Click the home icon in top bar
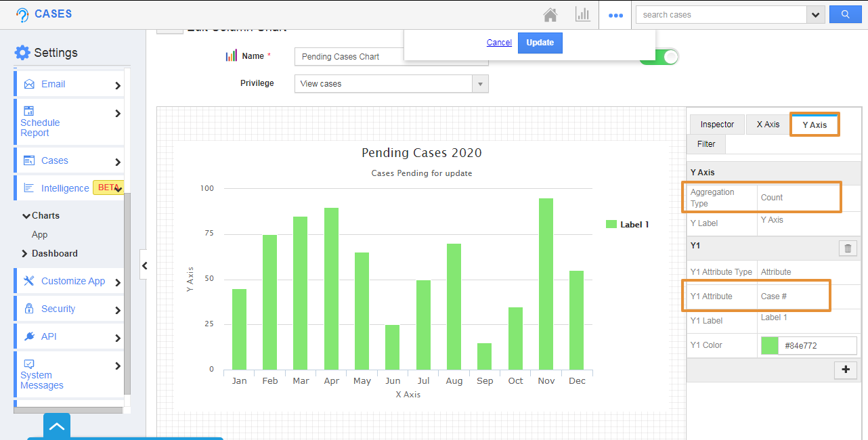 pos(550,15)
